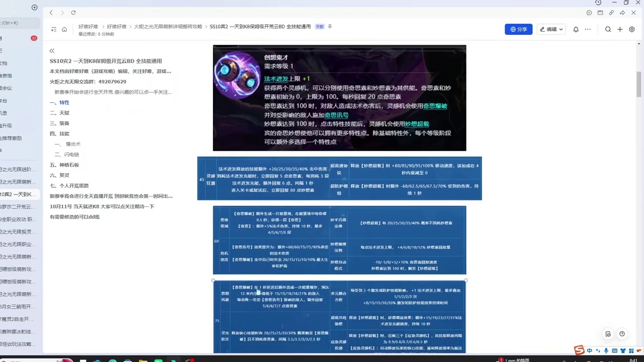Viewport: 644px width, 362px height.
Task: Click the help question mark floating icon
Action: point(622,334)
